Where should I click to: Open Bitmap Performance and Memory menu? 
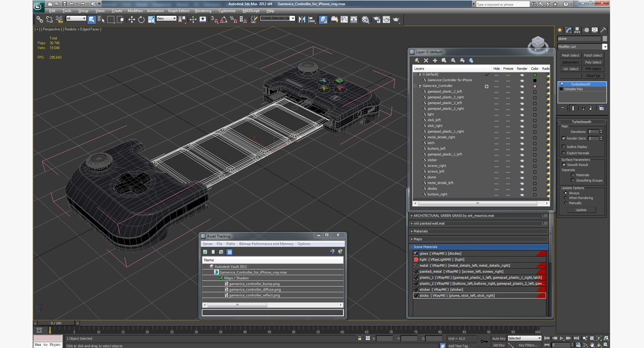click(266, 244)
